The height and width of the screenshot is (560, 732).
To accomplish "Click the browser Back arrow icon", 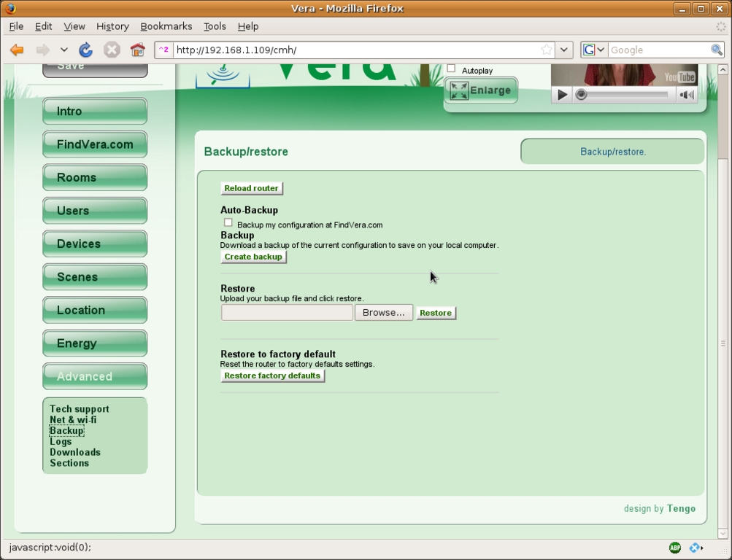I will [x=17, y=50].
